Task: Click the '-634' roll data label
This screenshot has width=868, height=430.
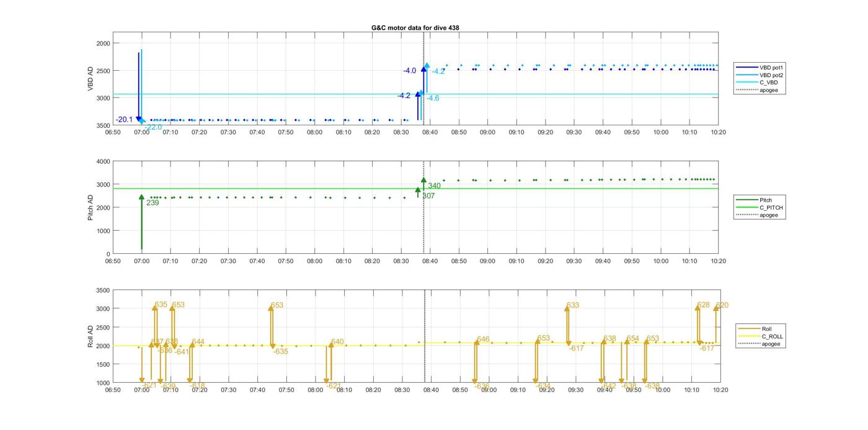Action: [x=543, y=385]
